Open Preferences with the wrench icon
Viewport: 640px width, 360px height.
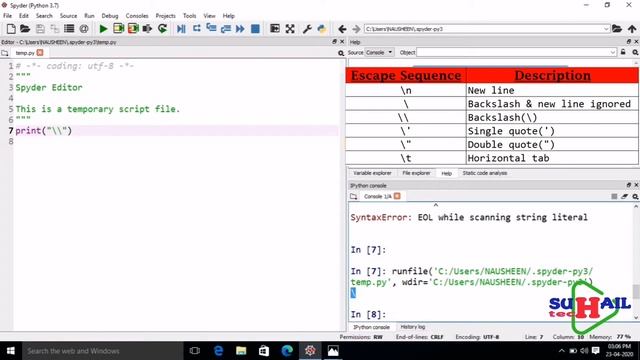click(307, 29)
